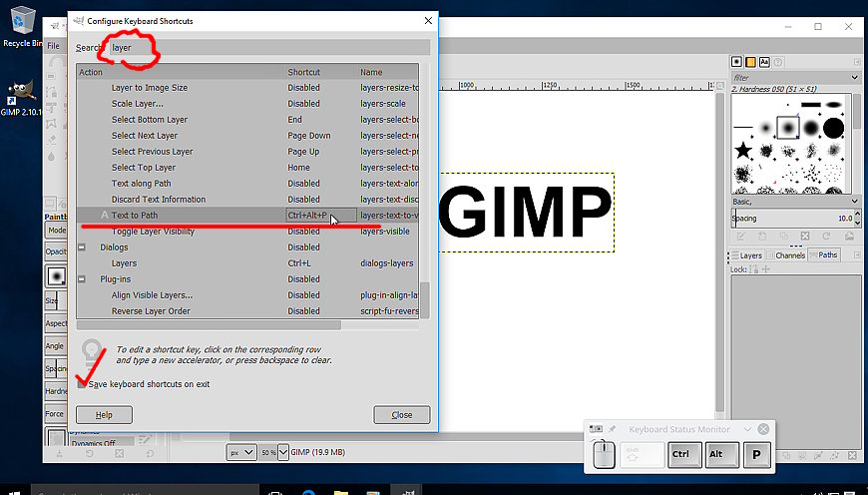Screen dimensions: 868x495
Task: Select the Select Next Layer row
Action: pyautogui.click(x=247, y=136)
